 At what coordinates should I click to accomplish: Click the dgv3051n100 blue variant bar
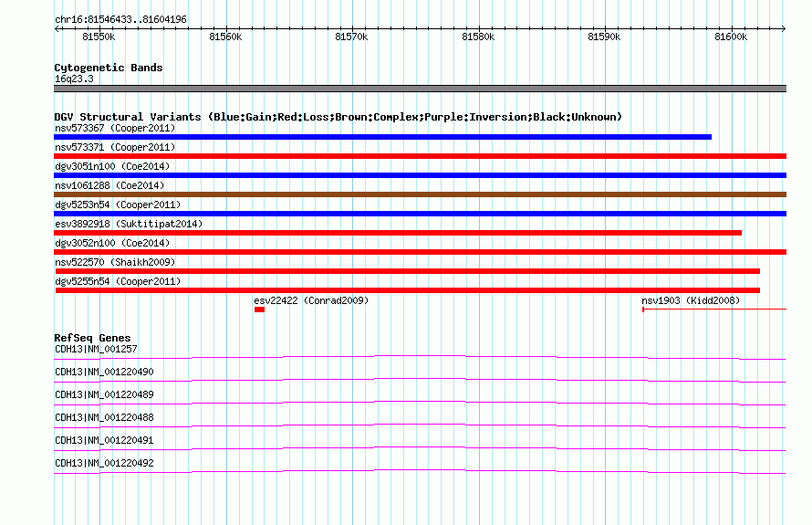point(420,175)
